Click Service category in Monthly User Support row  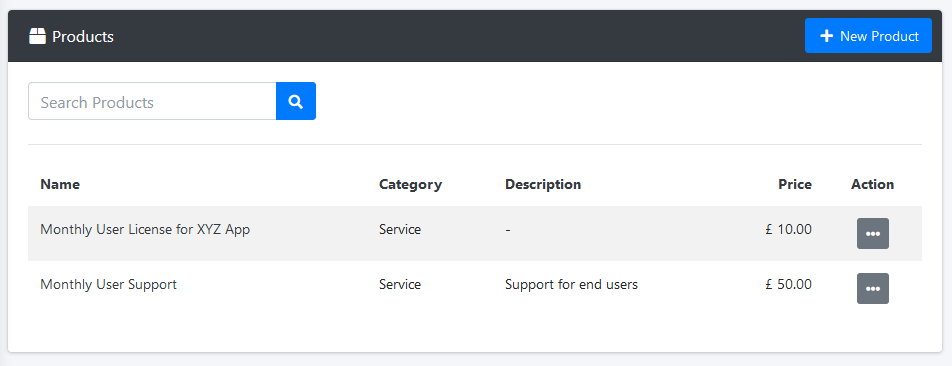(x=400, y=284)
